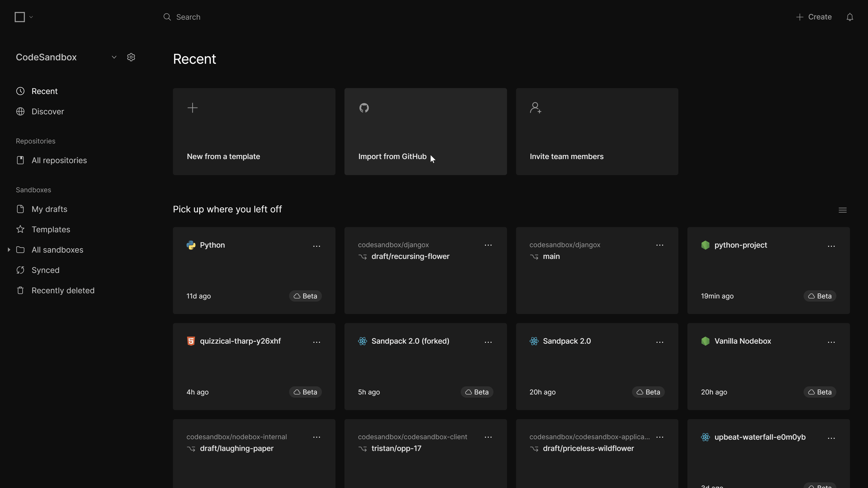Go to Discover in sidebar

(47, 111)
